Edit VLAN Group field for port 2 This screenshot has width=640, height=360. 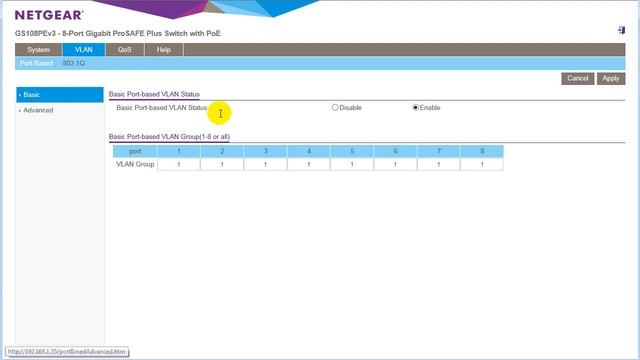(x=222, y=164)
